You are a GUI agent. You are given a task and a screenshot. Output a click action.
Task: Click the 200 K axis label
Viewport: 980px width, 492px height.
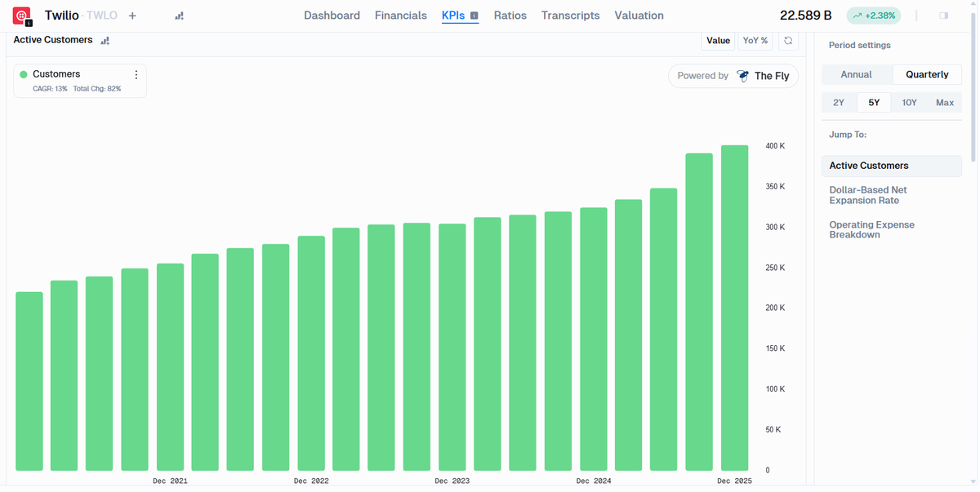click(775, 308)
